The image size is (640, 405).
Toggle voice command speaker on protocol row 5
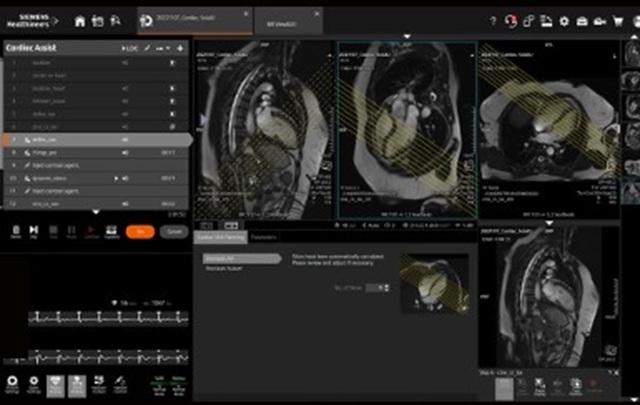click(x=125, y=114)
